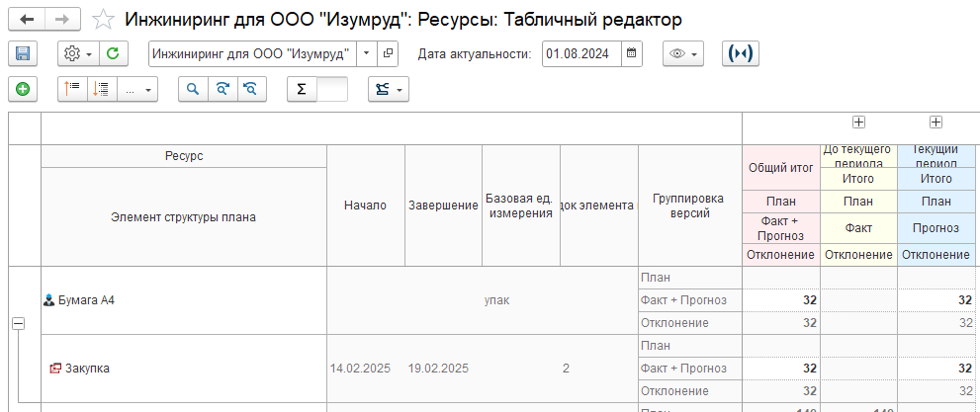Click the Дата актуальности date field
980x412 pixels.
coord(580,53)
